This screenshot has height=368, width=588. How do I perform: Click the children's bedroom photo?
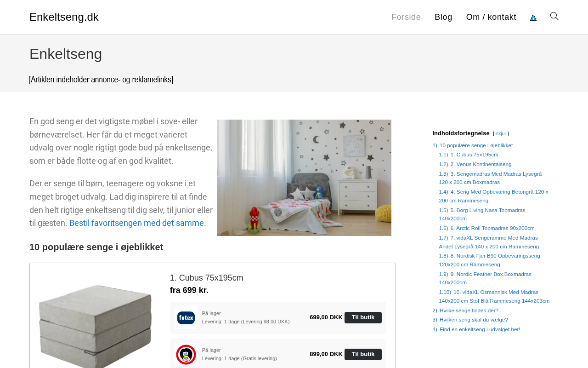pyautogui.click(x=304, y=178)
